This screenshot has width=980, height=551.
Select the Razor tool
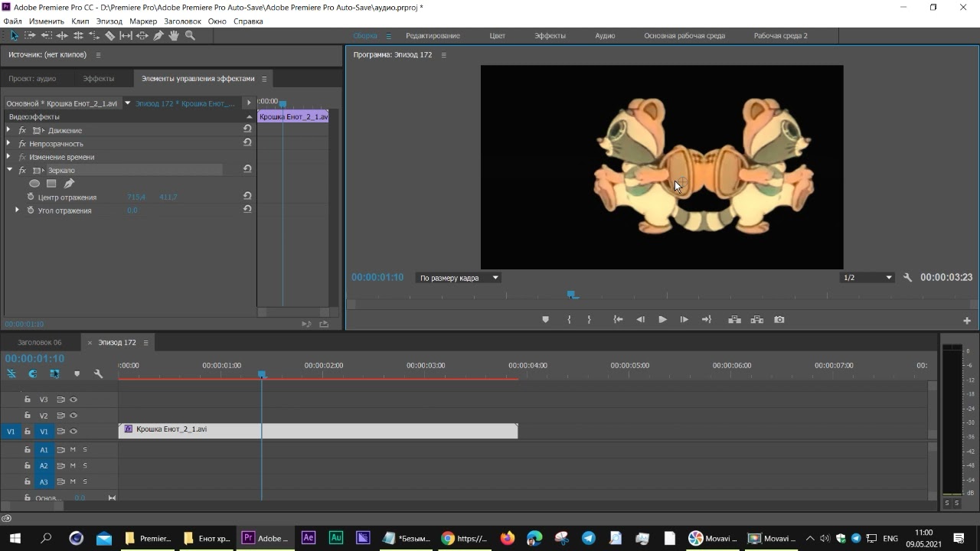click(x=110, y=35)
